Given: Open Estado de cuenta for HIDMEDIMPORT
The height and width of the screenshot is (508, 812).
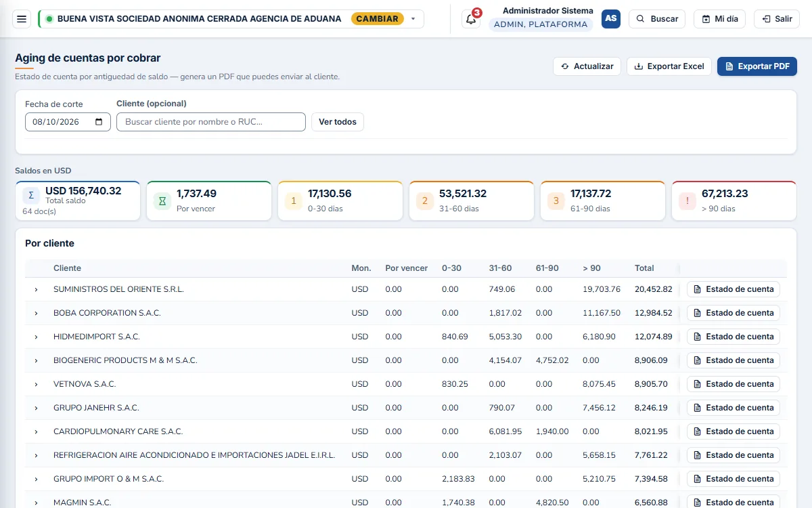Looking at the screenshot, I should [x=734, y=337].
